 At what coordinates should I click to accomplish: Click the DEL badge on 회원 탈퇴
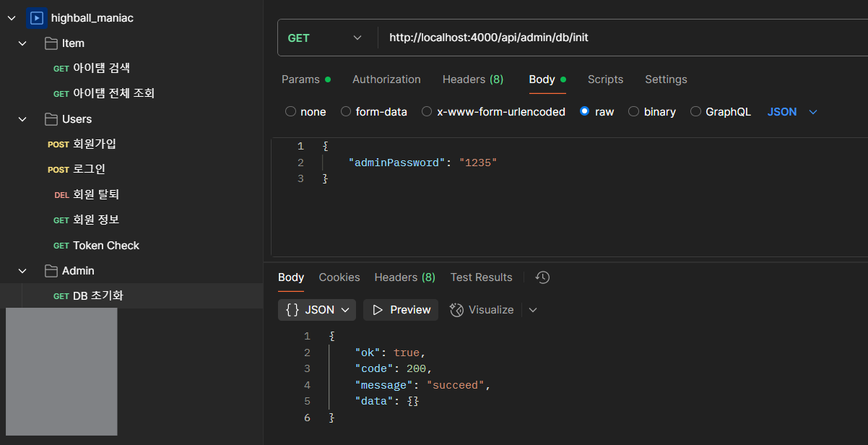(x=61, y=194)
